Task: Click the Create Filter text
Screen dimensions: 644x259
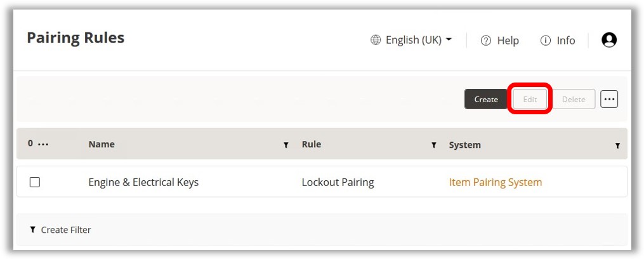Action: 66,230
